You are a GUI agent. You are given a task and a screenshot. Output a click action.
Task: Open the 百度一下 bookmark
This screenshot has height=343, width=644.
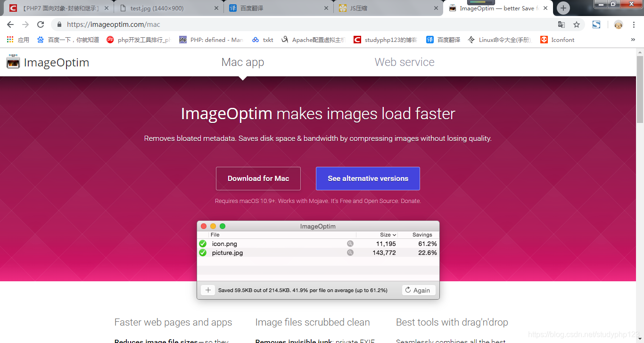point(68,40)
